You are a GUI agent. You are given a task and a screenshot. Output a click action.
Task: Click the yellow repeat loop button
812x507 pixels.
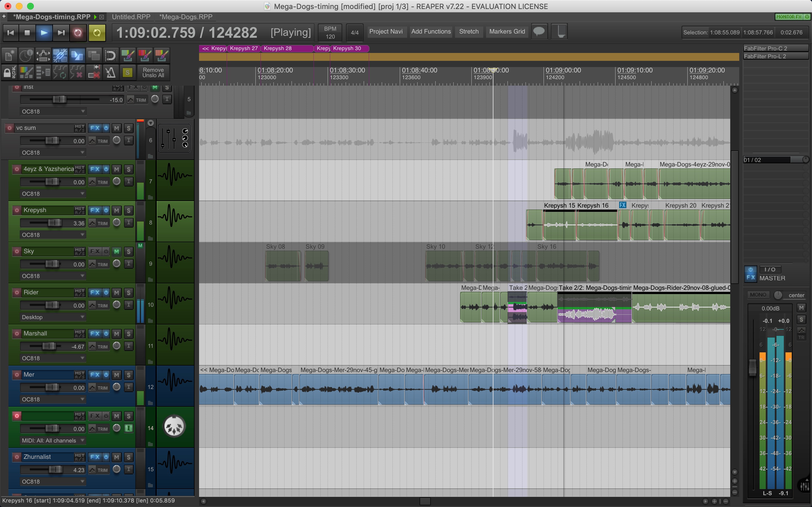click(97, 32)
